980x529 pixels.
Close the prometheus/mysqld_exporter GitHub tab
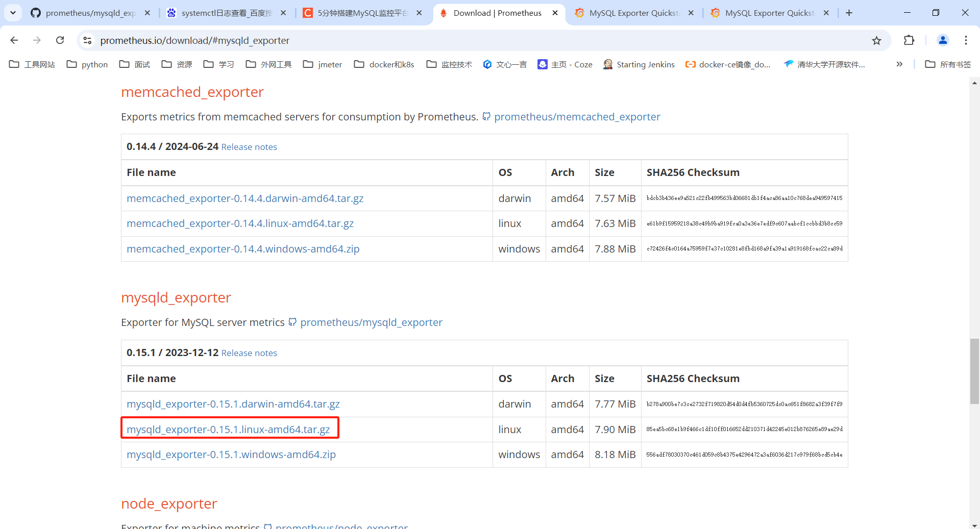pyautogui.click(x=148, y=13)
